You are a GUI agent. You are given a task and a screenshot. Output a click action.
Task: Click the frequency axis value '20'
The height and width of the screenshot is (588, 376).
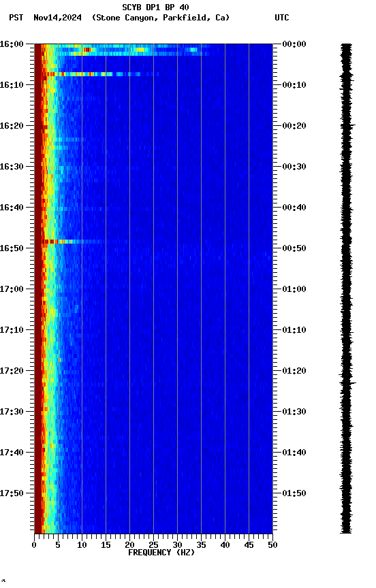point(129,545)
